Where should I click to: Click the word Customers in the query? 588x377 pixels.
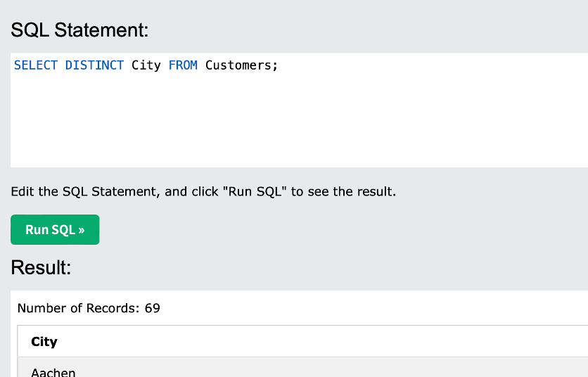tap(238, 65)
